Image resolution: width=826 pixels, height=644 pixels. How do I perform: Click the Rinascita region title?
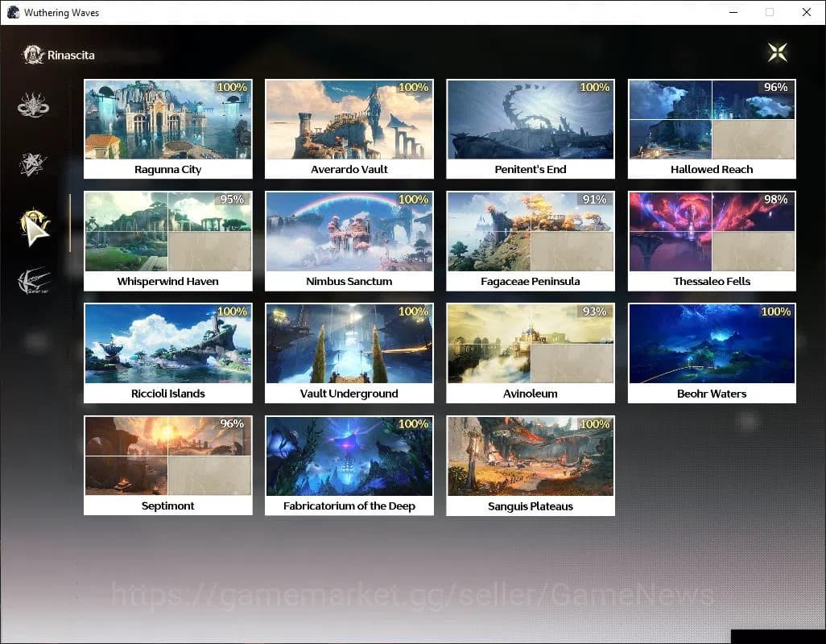point(71,56)
